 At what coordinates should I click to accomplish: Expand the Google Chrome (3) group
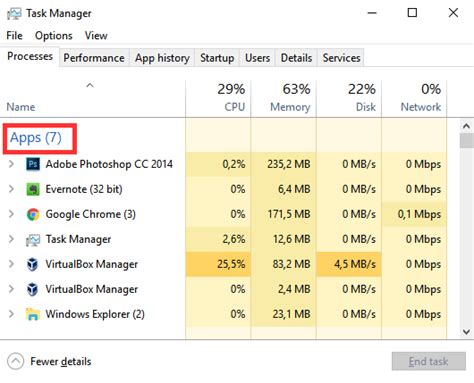[11, 214]
